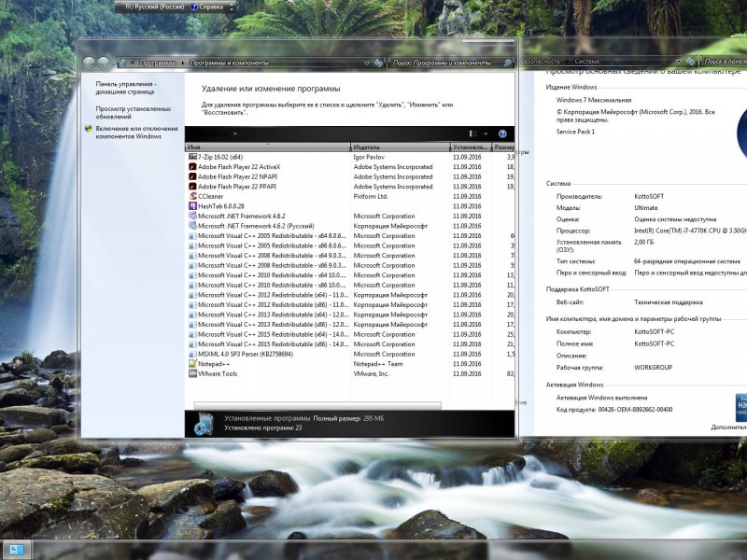Click the WORKGROUP value in Система window
Screen dimensions: 747x560
[x=653, y=368]
